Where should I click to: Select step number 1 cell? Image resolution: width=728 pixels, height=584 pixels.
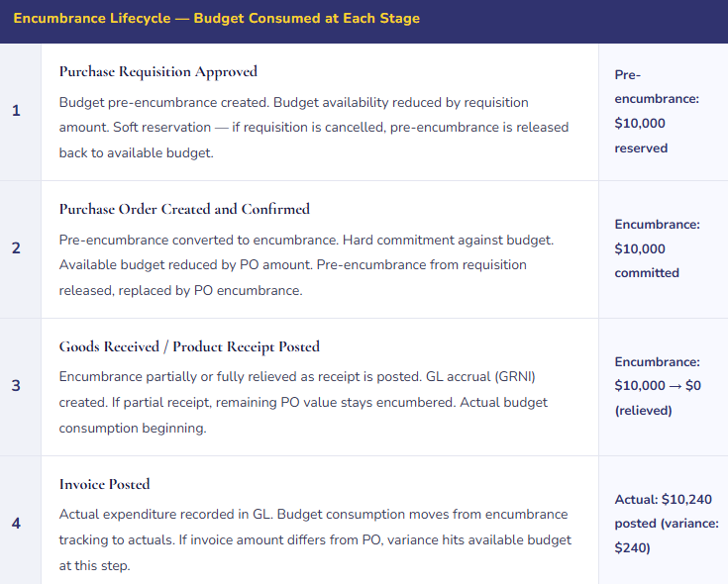click(16, 111)
